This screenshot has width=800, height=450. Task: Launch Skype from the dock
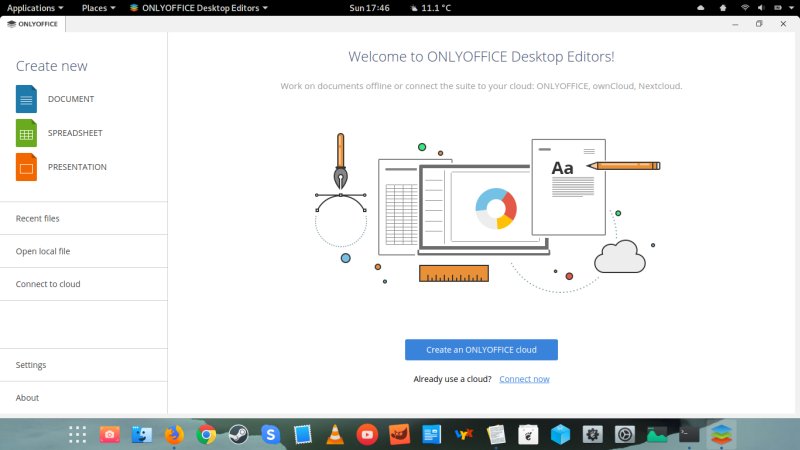(270, 435)
